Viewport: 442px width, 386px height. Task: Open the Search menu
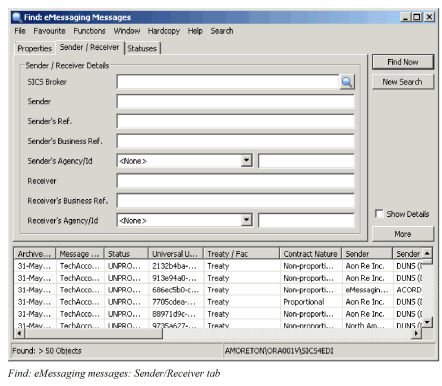(222, 31)
